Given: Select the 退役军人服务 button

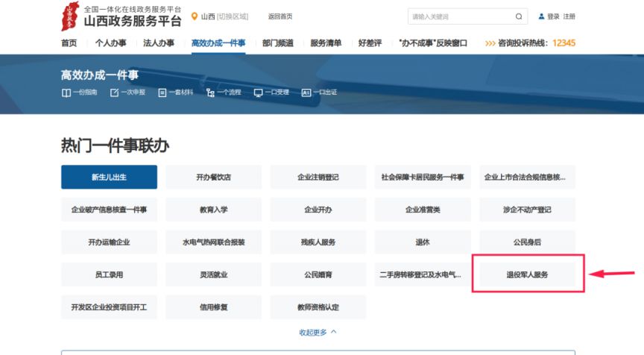Looking at the screenshot, I should pos(527,274).
